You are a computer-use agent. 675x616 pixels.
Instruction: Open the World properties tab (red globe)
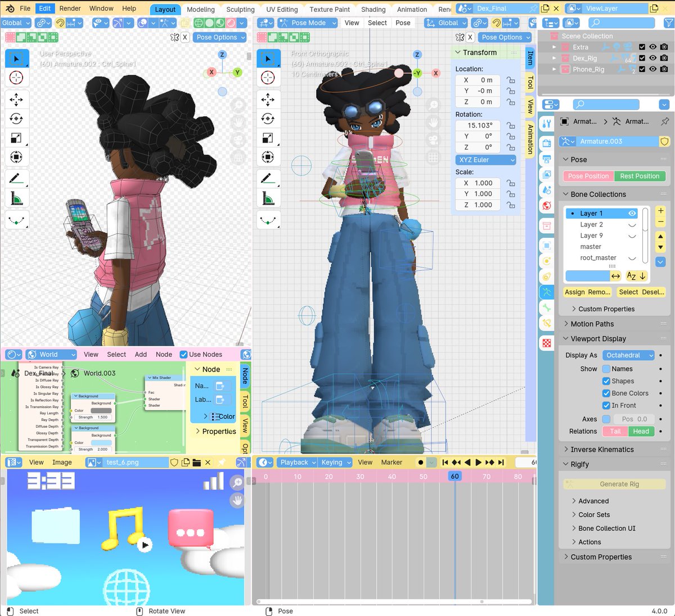pyautogui.click(x=547, y=206)
